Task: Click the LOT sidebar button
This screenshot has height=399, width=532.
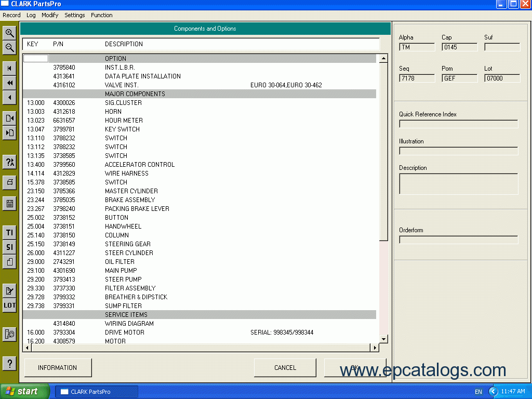Action: tap(9, 305)
